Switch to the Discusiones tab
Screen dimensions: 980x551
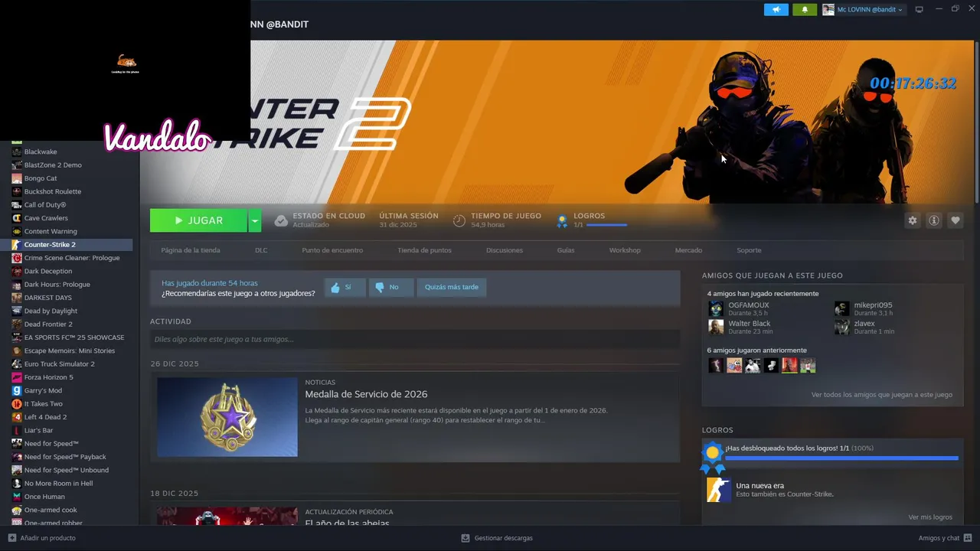(x=505, y=250)
